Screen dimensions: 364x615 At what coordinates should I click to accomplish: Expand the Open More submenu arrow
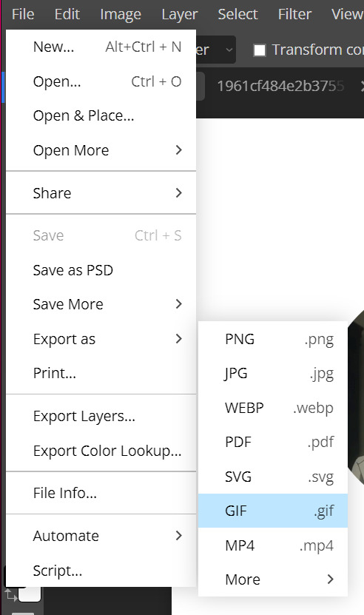point(178,149)
